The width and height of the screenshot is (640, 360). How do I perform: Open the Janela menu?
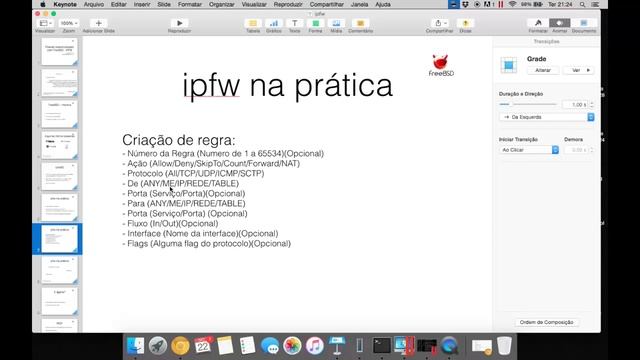[x=360, y=4]
